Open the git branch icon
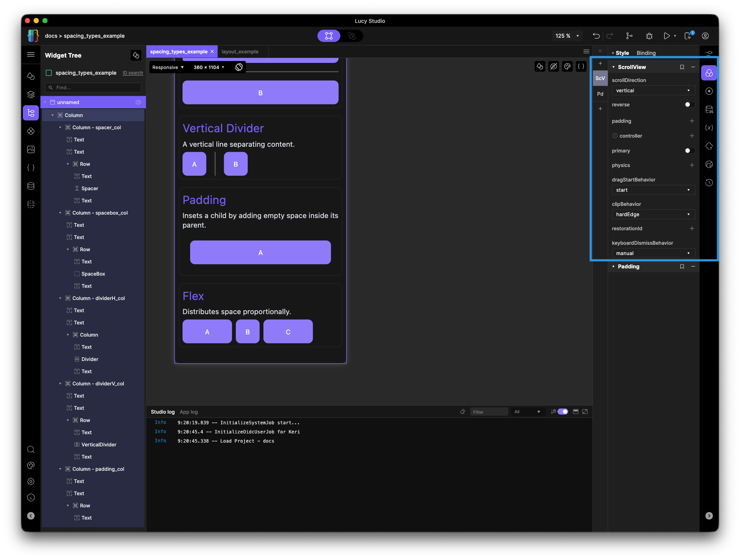 point(629,36)
